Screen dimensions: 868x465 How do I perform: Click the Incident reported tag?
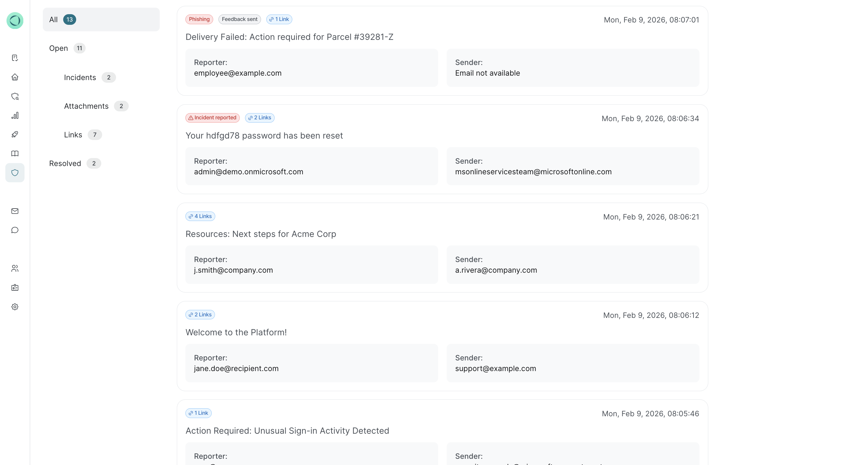click(213, 118)
